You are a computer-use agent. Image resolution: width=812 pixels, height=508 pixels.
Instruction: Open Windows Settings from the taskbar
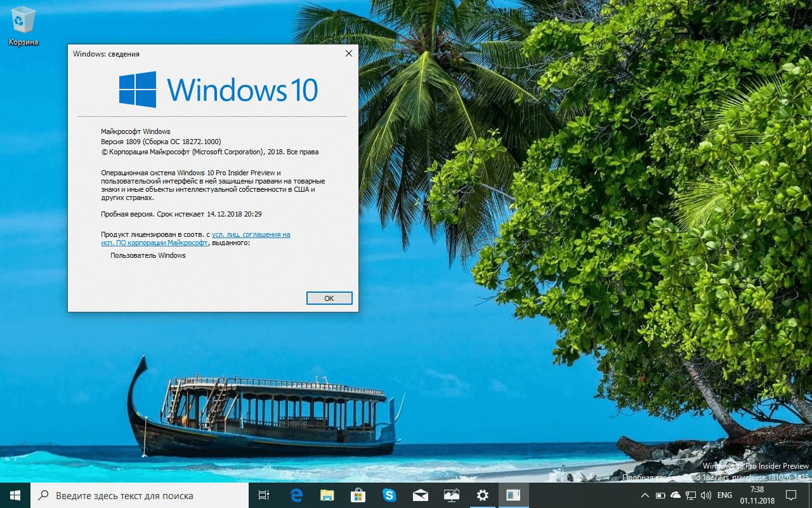[483, 495]
